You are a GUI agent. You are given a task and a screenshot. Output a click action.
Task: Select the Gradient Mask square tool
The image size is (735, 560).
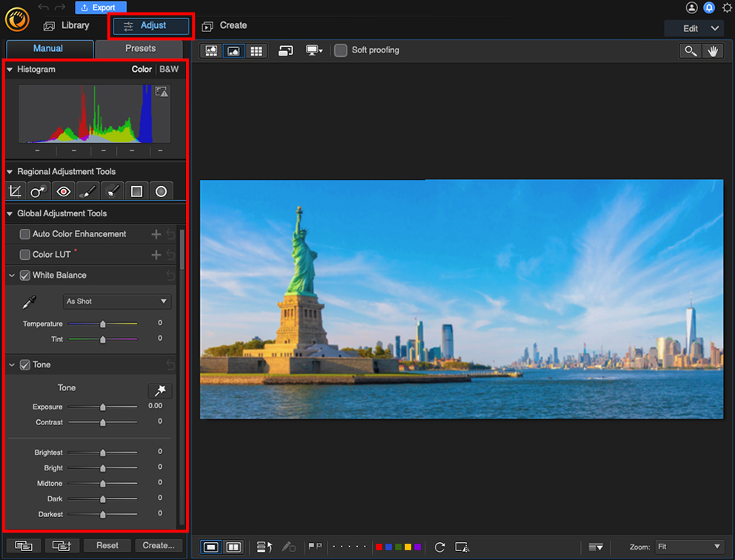pyautogui.click(x=136, y=191)
